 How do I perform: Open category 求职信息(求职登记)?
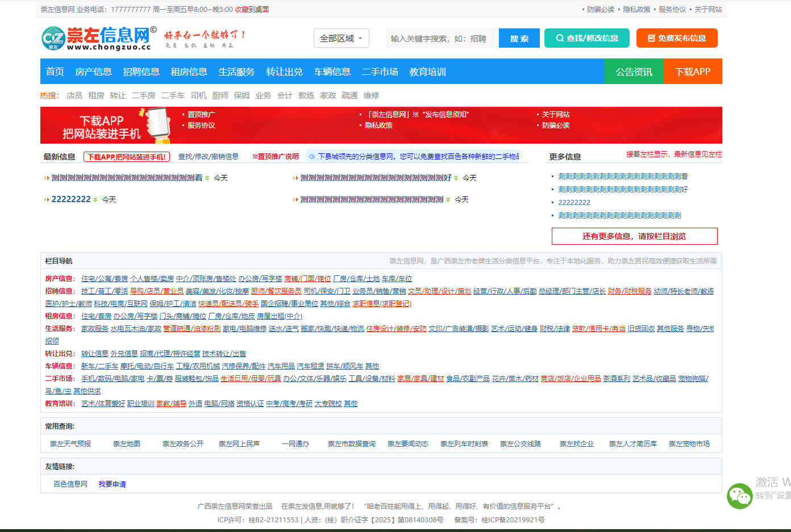point(382,304)
